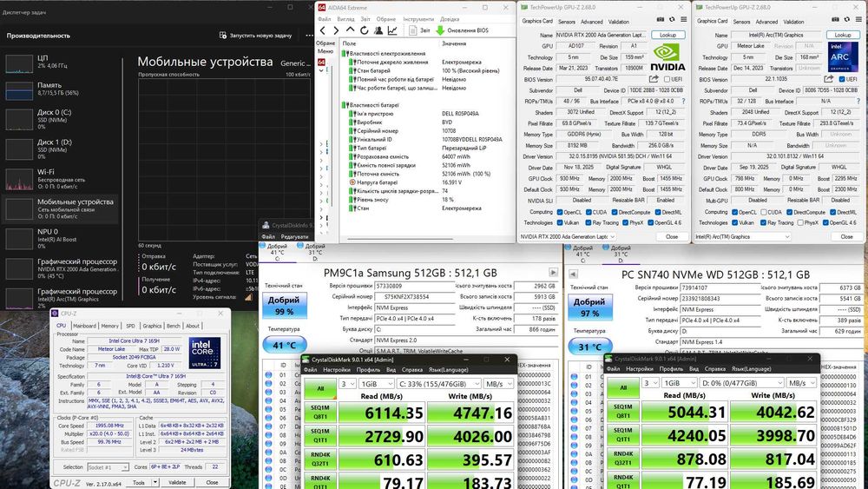The height and width of the screenshot is (489, 868).
Task: Switch to Mainboard tab in CPU-Z
Action: pyautogui.click(x=85, y=326)
